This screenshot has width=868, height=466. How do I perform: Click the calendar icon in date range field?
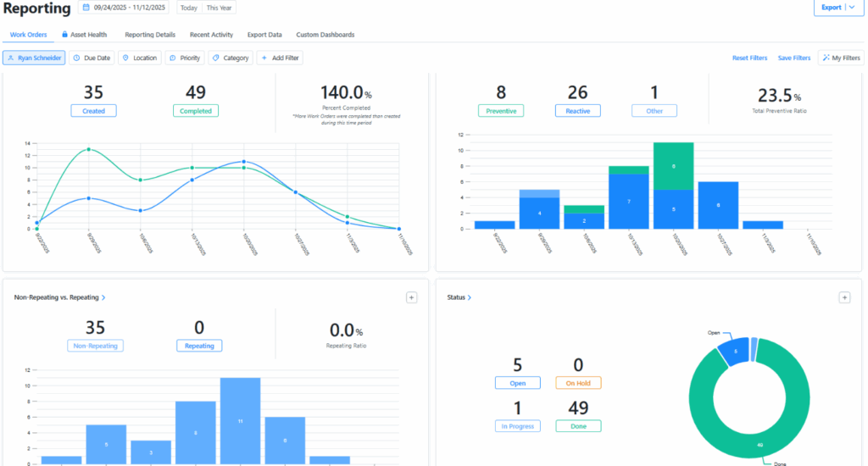(x=86, y=8)
